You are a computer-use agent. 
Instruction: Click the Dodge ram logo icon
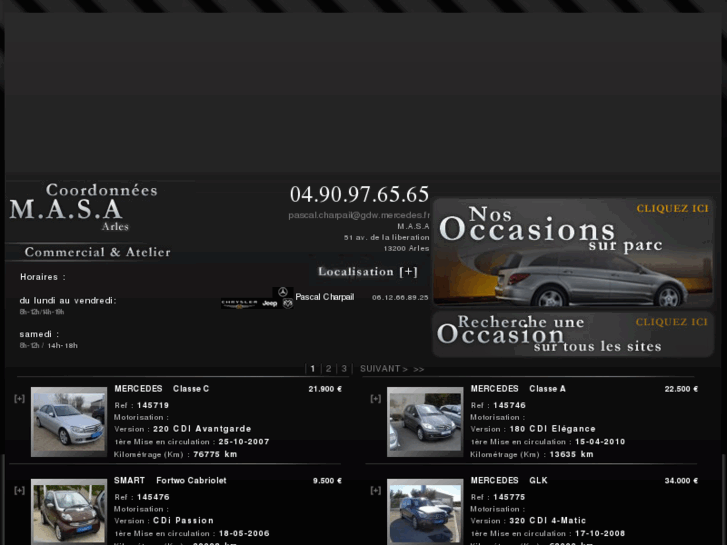(288, 303)
